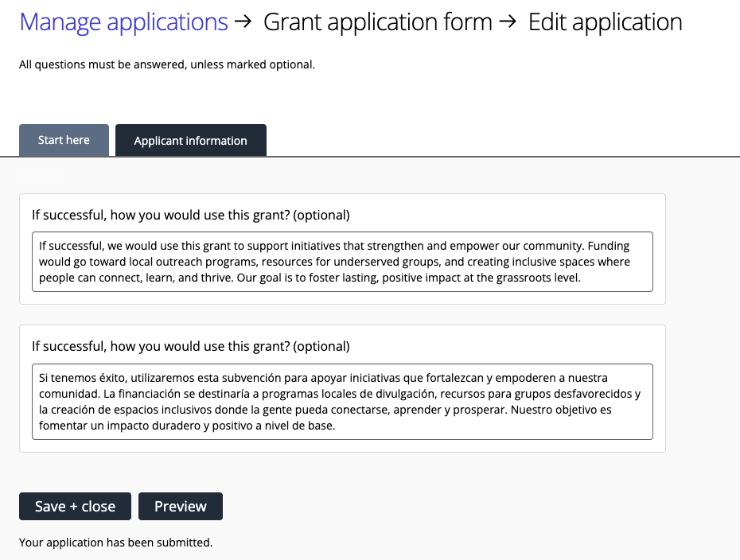Click the question label above the English response
The width and height of the screenshot is (740, 560).
190,215
